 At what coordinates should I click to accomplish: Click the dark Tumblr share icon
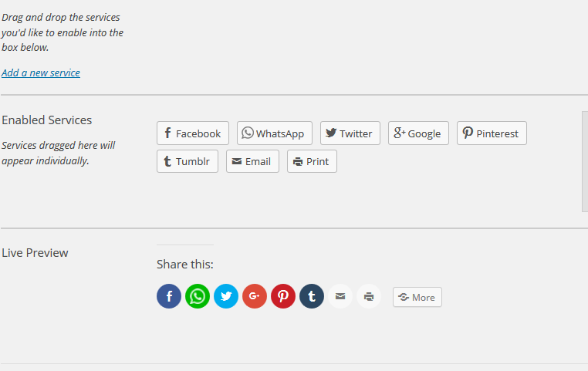312,296
